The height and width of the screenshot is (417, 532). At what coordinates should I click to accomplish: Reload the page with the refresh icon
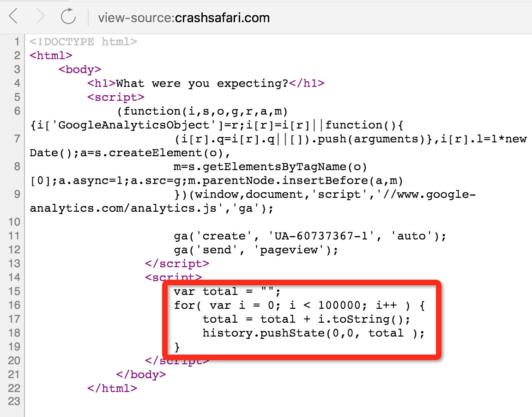pyautogui.click(x=68, y=16)
